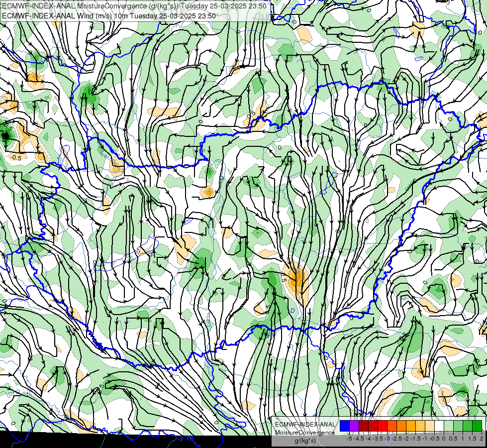Click the '0.5' tick label in the legend

[453, 439]
